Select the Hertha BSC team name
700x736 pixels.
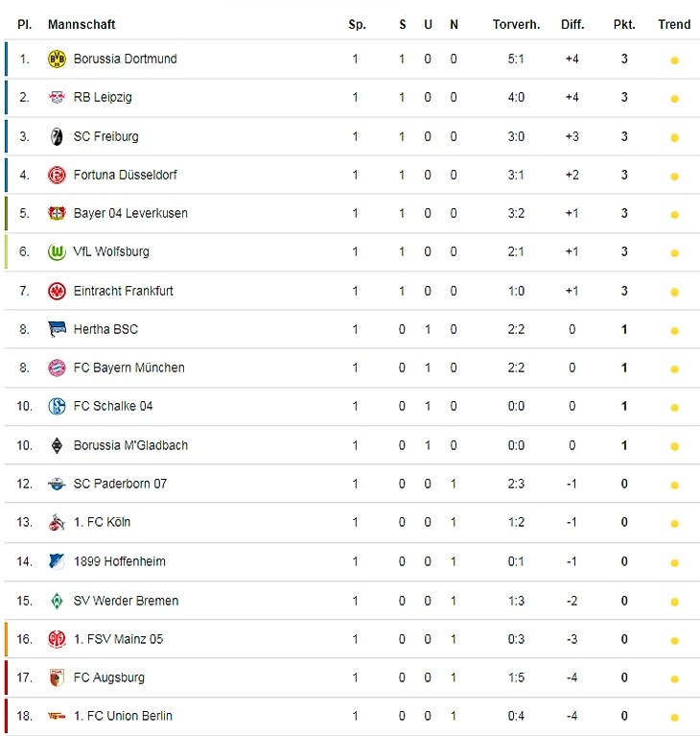pyautogui.click(x=105, y=329)
